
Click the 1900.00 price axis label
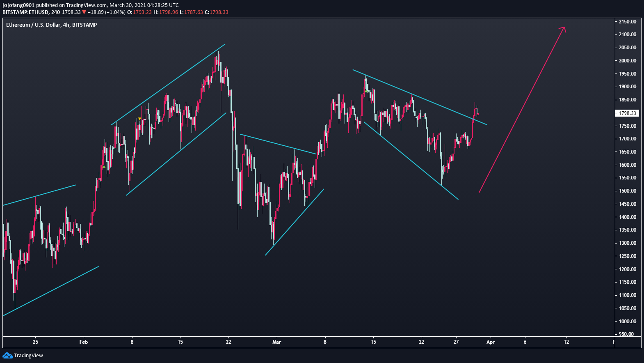[628, 87]
